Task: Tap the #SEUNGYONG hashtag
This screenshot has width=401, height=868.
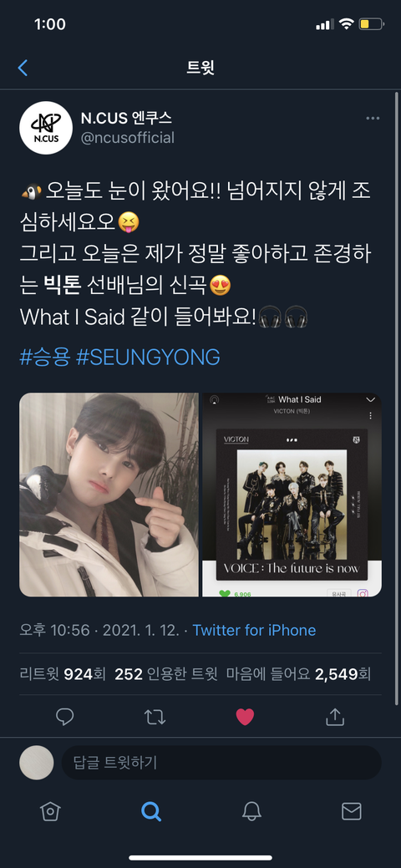Action: point(147,358)
